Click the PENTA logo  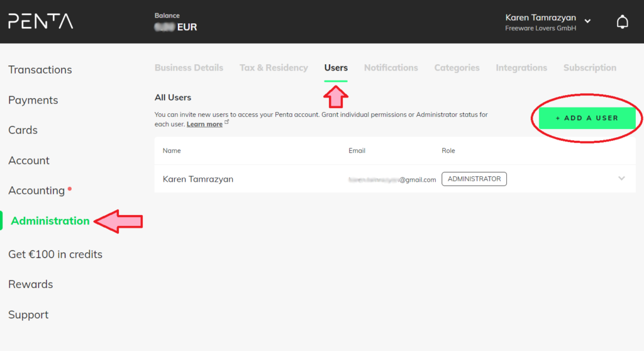click(41, 21)
